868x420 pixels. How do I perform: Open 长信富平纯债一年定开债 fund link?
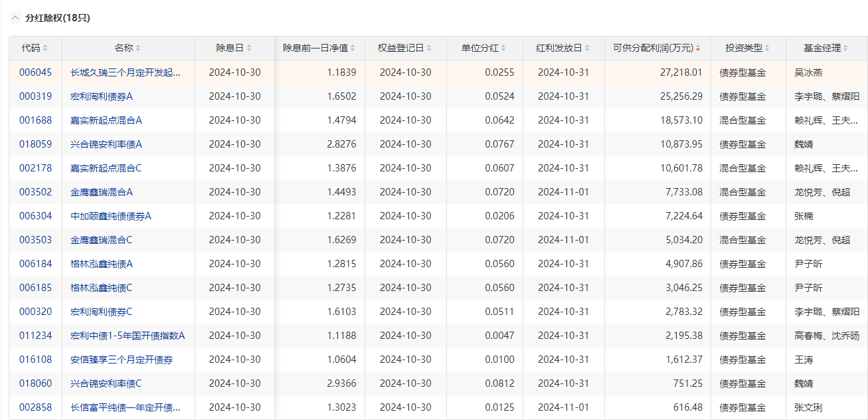point(126,407)
